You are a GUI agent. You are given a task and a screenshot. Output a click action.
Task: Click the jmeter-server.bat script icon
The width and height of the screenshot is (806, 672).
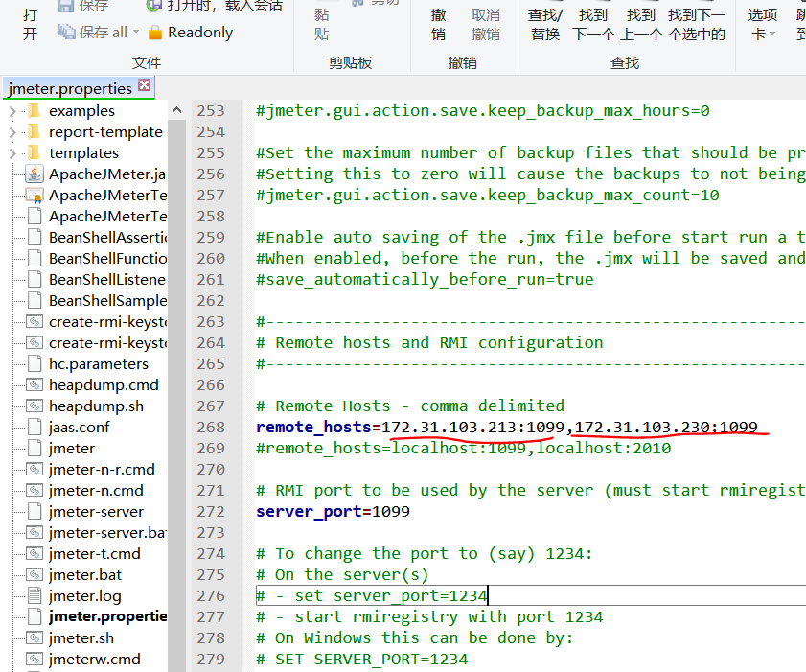tap(35, 532)
